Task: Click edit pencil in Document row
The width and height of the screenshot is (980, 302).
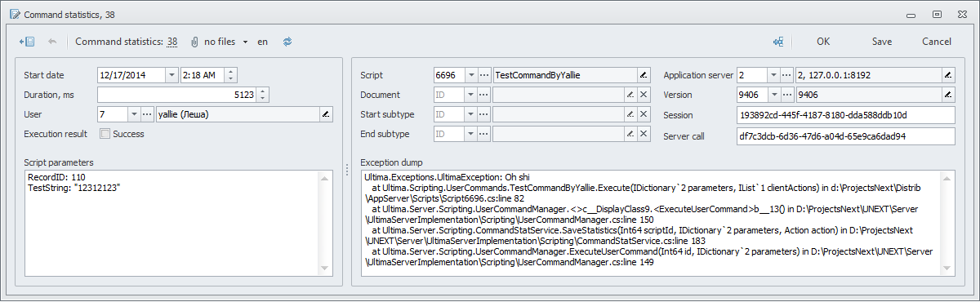Action: coord(630,95)
